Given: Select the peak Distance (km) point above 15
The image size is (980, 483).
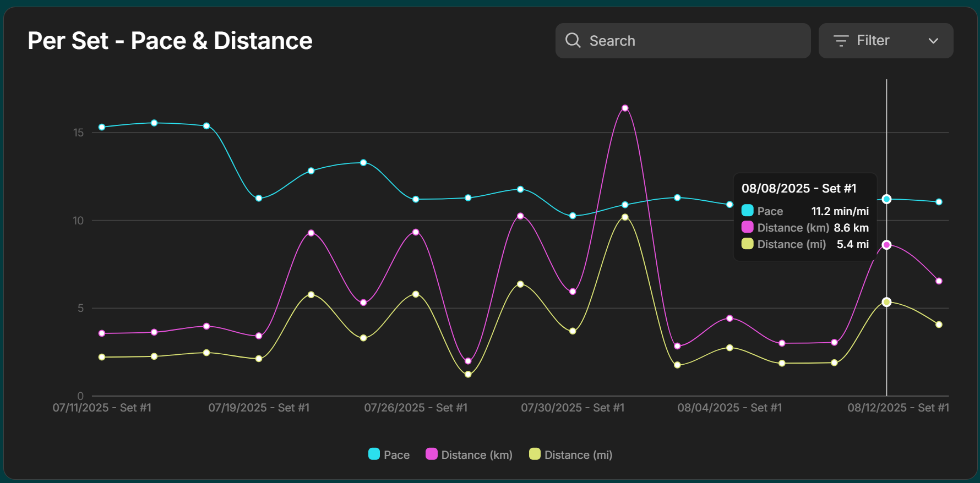Looking at the screenshot, I should coord(625,108).
